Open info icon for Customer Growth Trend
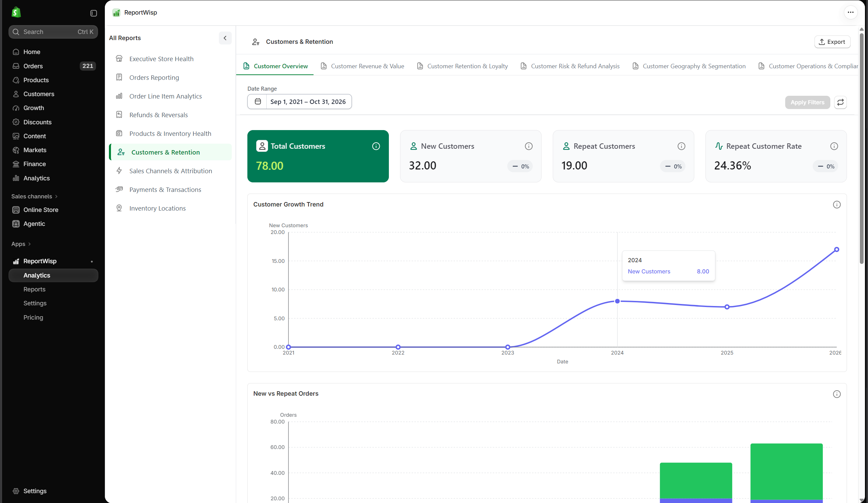 [837, 204]
